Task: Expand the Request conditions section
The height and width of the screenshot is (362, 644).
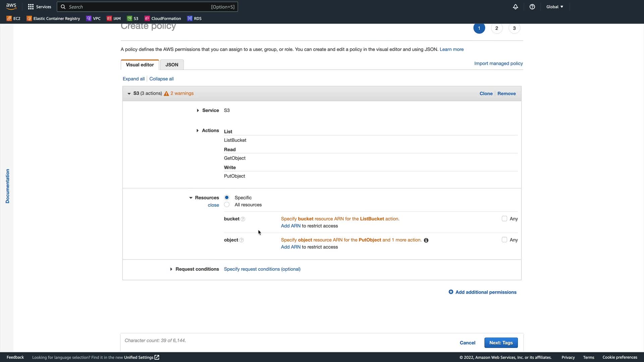Action: point(171,269)
